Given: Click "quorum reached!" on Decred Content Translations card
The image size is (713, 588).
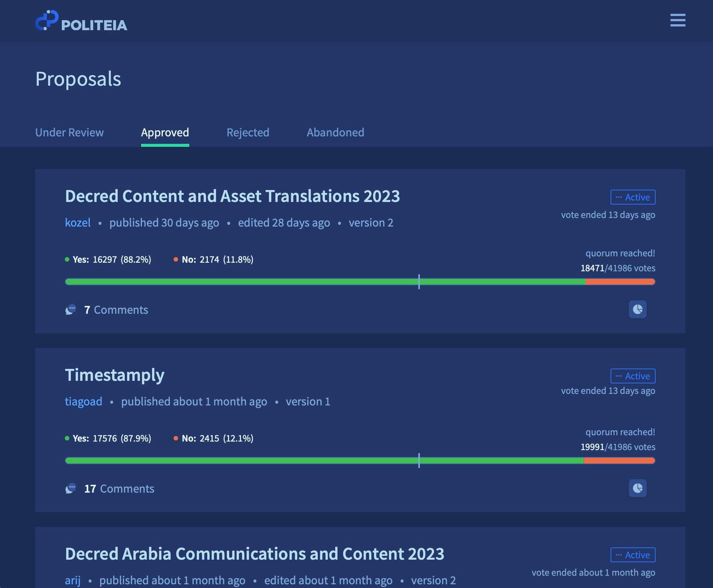Looking at the screenshot, I should point(620,253).
